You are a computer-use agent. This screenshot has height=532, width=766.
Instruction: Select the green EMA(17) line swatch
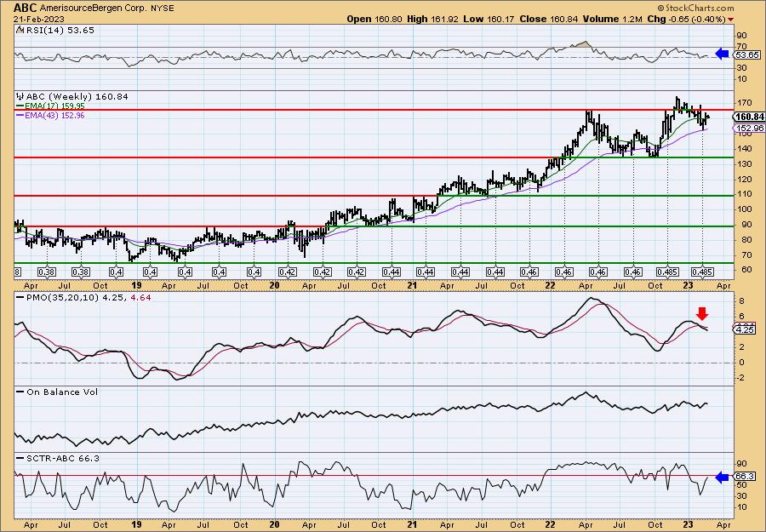click(20, 106)
